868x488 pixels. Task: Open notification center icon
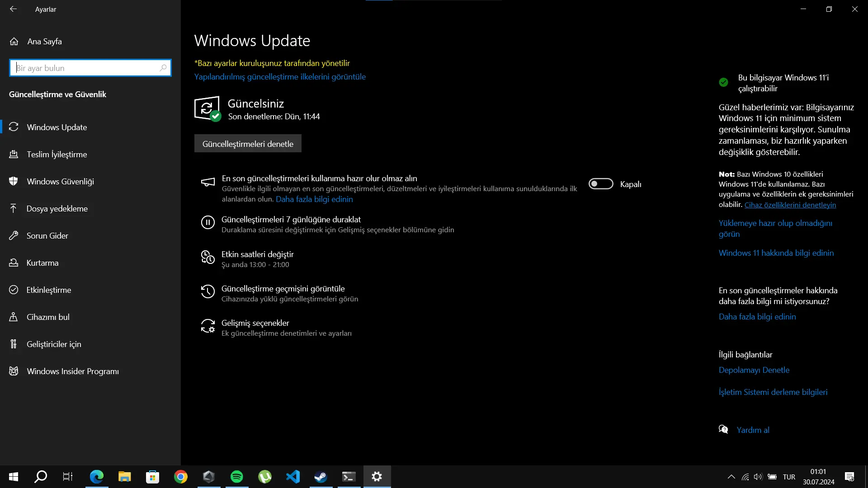(x=849, y=477)
